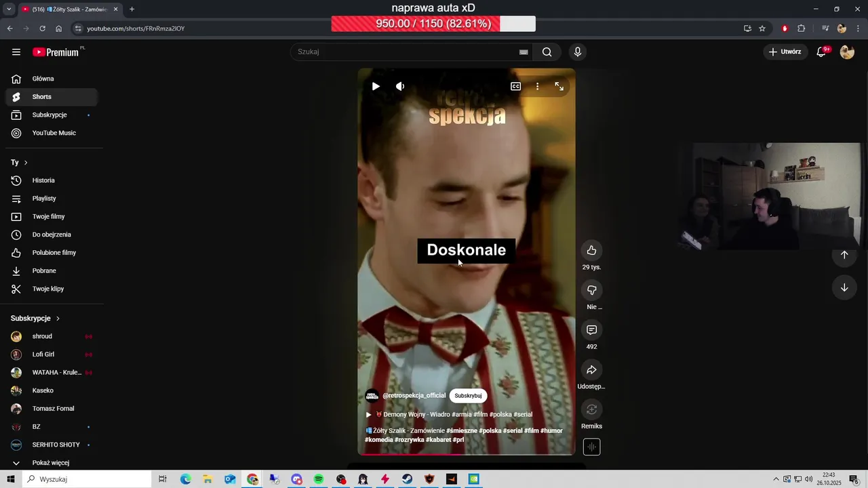Open Spotify from the taskbar

319,479
